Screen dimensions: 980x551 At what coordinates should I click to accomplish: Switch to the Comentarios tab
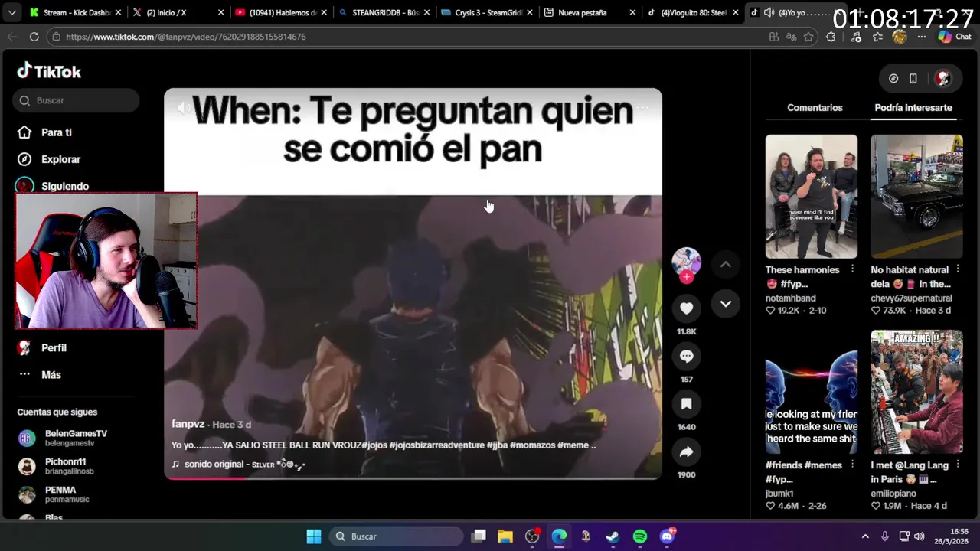(x=815, y=108)
